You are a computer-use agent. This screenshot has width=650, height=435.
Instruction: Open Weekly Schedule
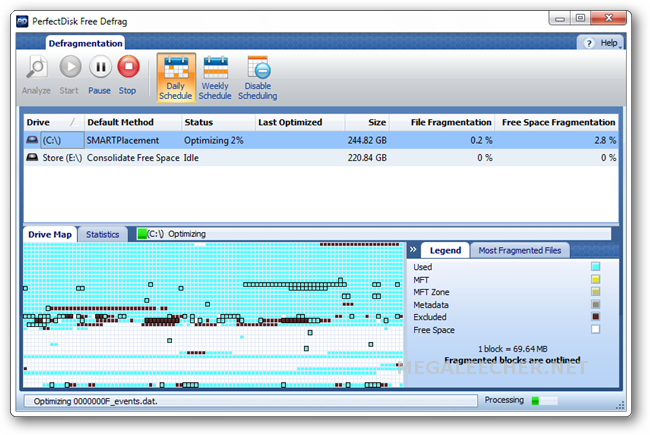tap(215, 78)
